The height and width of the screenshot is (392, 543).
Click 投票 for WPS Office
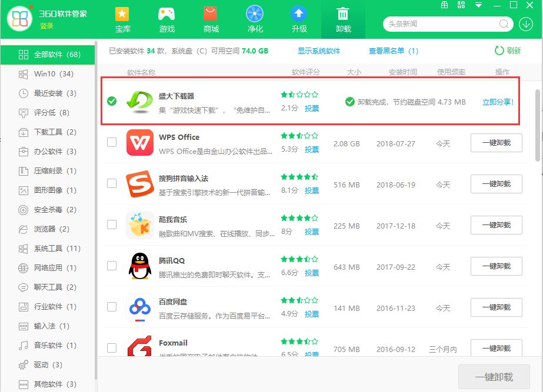tap(312, 149)
